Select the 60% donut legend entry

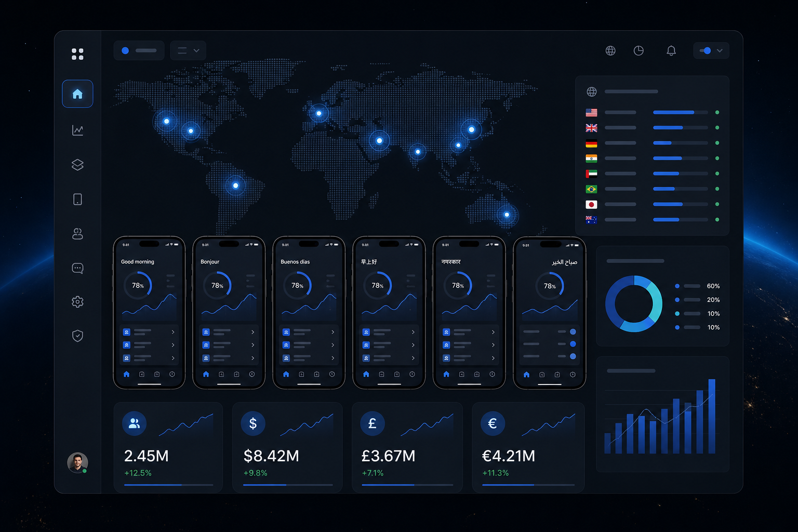pyautogui.click(x=697, y=286)
